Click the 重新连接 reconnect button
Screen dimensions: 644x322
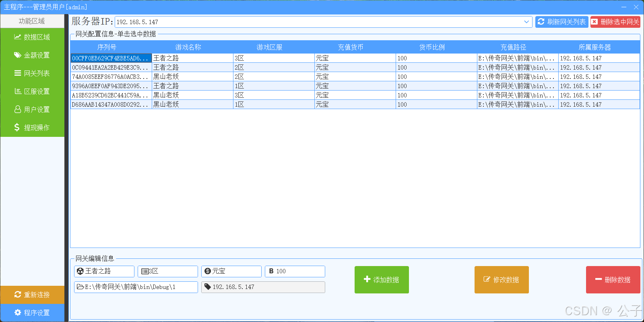(x=32, y=295)
